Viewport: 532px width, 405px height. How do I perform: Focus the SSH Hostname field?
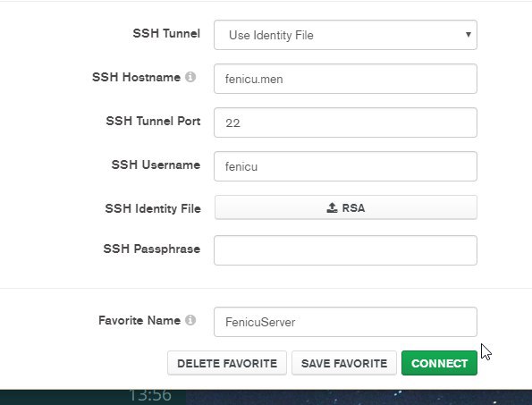coord(345,79)
